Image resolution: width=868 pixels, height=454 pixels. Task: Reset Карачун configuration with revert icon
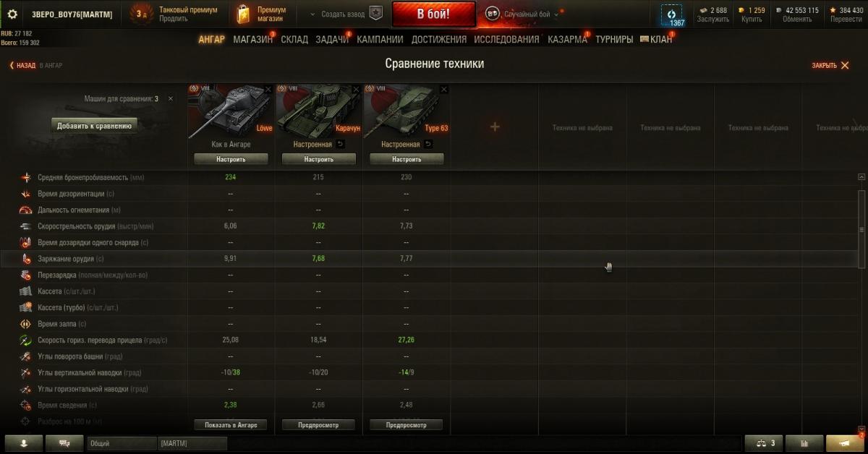point(341,144)
